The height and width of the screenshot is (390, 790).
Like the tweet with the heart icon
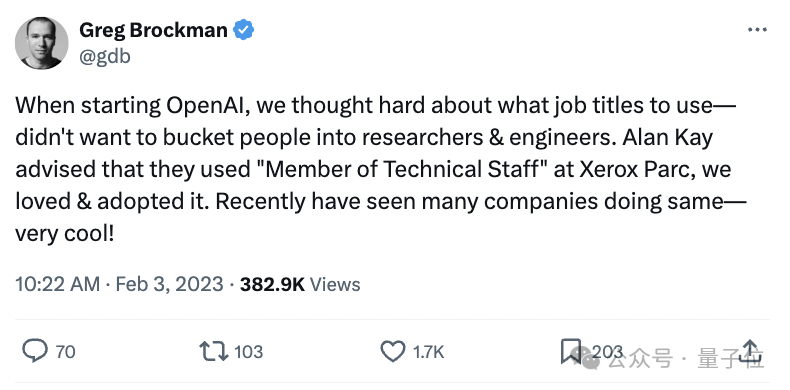[x=392, y=351]
